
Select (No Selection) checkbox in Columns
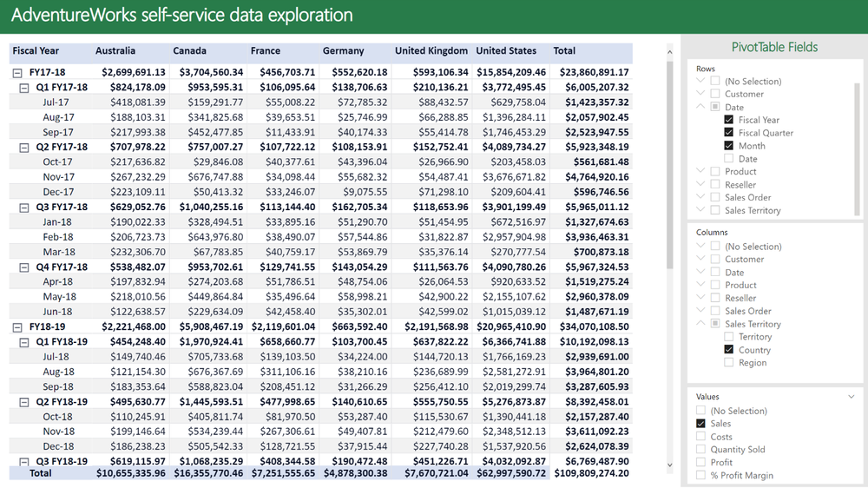(715, 246)
